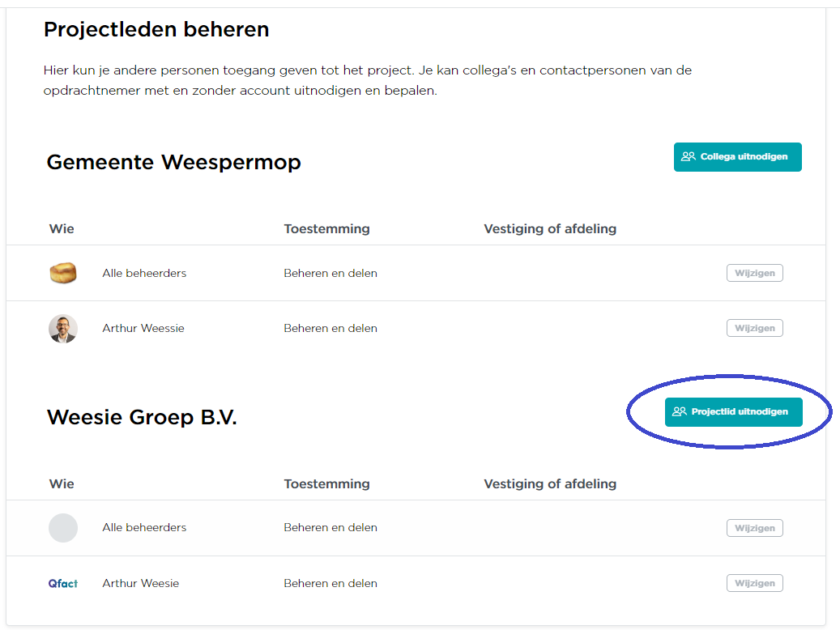The height and width of the screenshot is (630, 840).
Task: Click the grey placeholder avatar in Weesie Groep
Action: pos(63,528)
